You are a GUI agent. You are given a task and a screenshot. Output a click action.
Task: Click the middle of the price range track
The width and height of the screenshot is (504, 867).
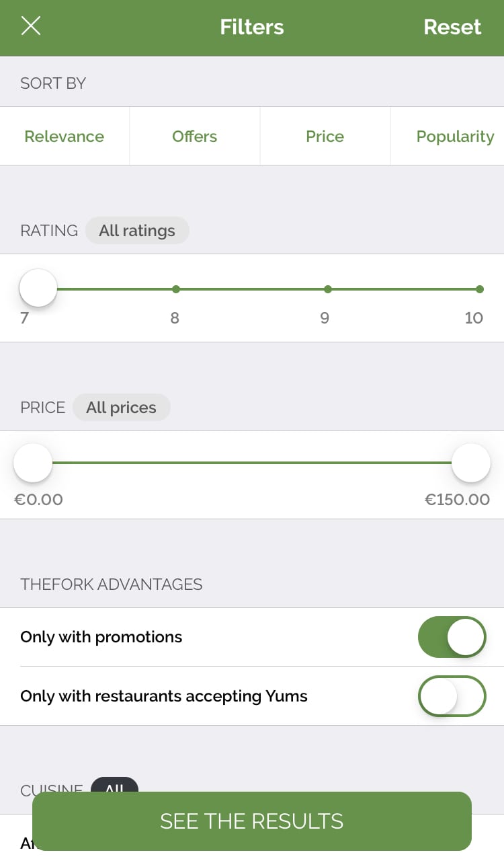(252, 463)
